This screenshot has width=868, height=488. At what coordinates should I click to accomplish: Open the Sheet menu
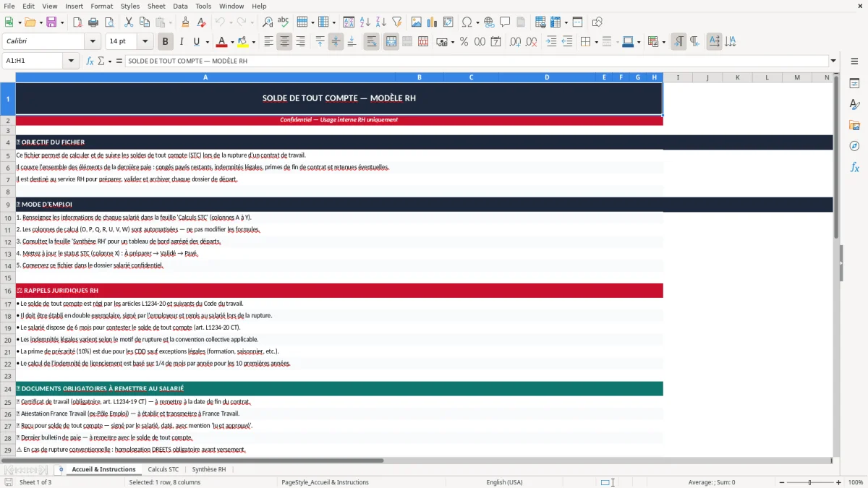tap(156, 6)
